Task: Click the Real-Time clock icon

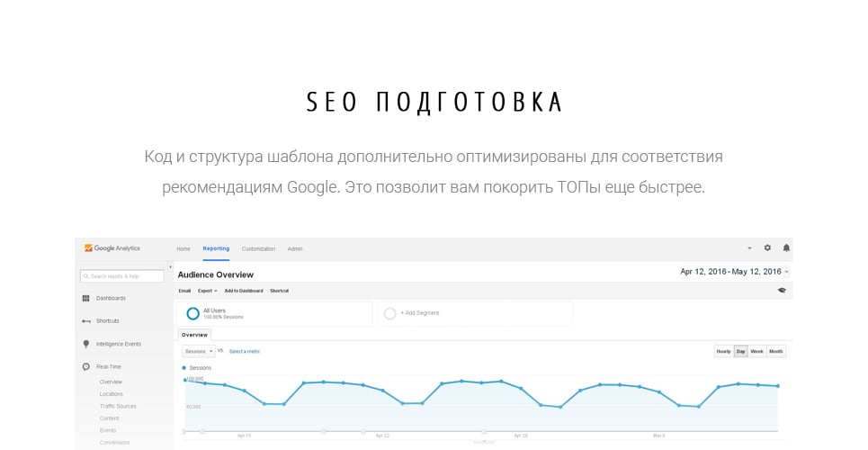Action: point(85,367)
